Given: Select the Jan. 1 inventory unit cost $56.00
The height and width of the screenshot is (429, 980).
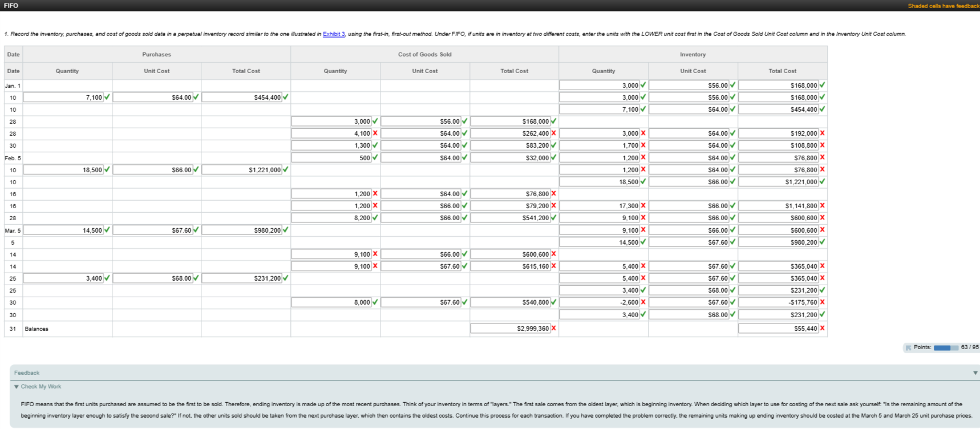Looking at the screenshot, I should (x=689, y=86).
